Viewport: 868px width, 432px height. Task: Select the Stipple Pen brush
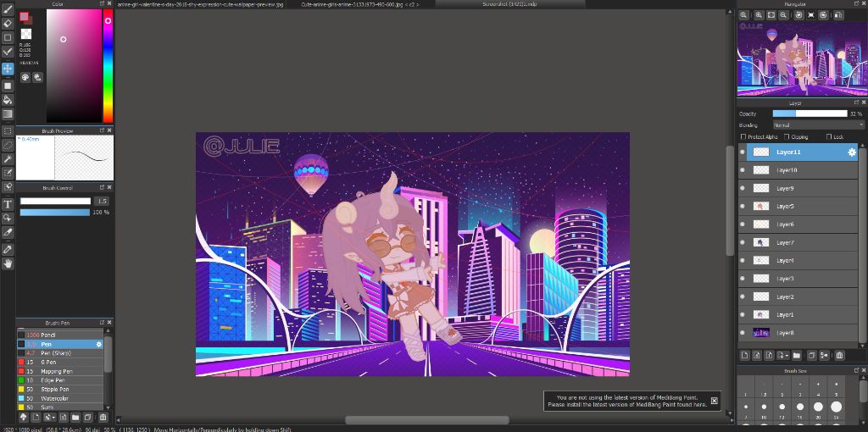click(60, 390)
